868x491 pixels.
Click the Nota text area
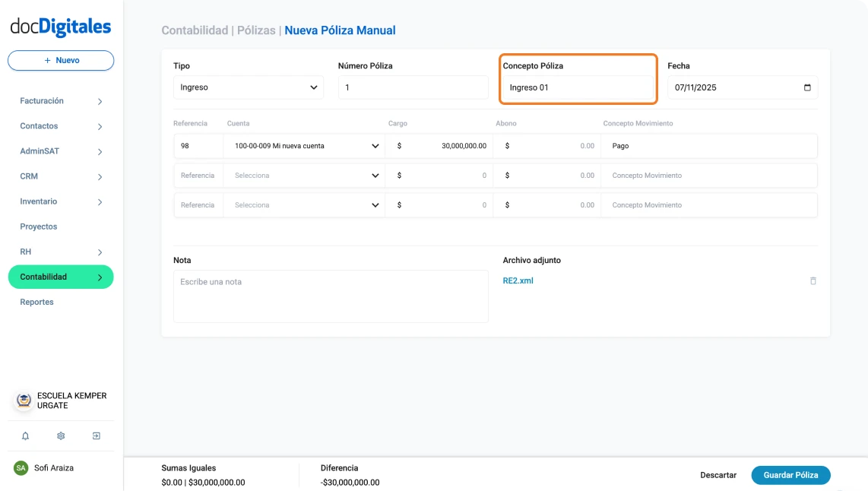click(x=331, y=296)
